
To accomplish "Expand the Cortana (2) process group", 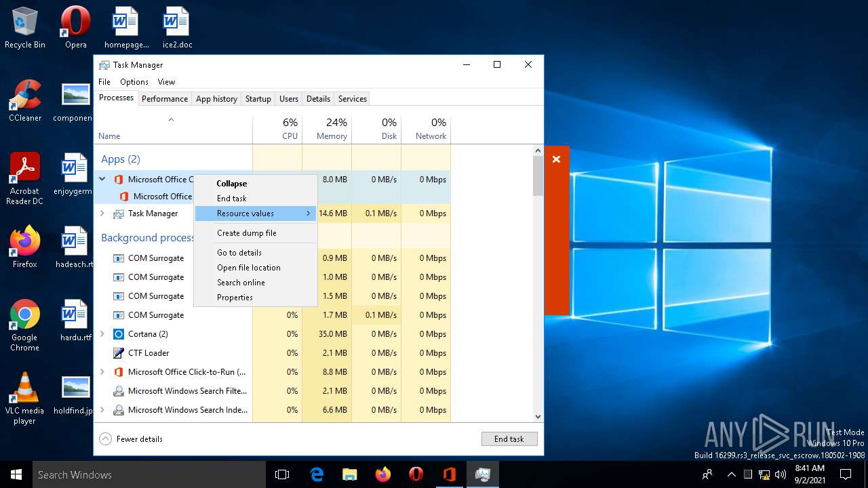I will coord(102,334).
